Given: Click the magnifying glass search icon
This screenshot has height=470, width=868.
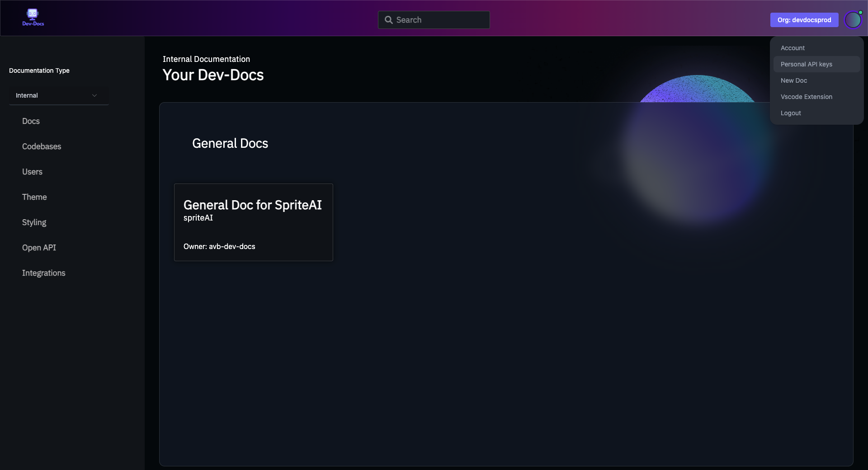Looking at the screenshot, I should click(388, 20).
